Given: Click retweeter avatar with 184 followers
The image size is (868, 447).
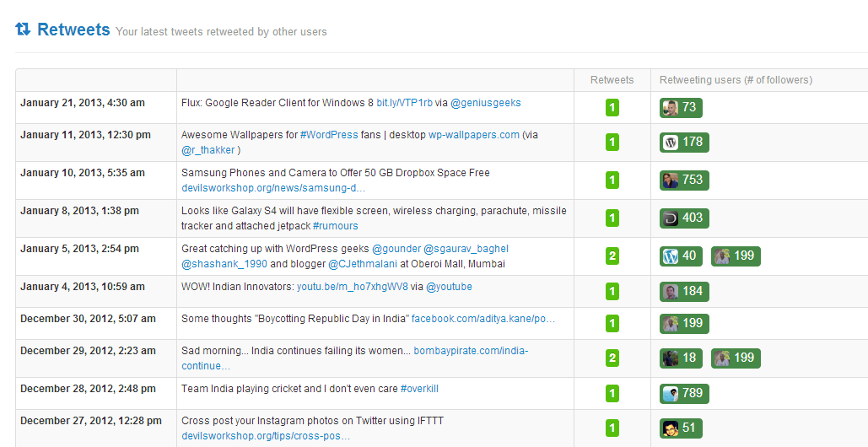Looking at the screenshot, I should (684, 292).
